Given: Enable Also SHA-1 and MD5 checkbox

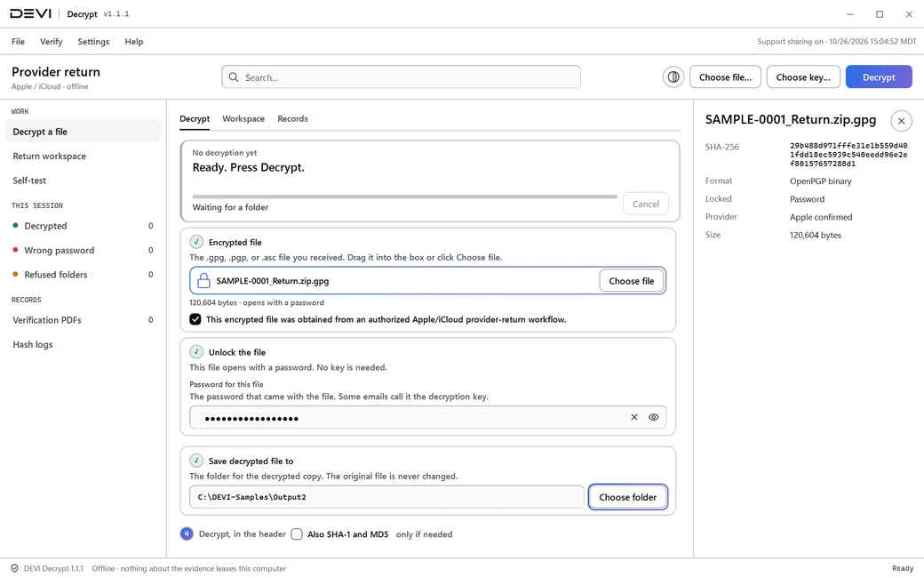Looking at the screenshot, I should click(297, 534).
